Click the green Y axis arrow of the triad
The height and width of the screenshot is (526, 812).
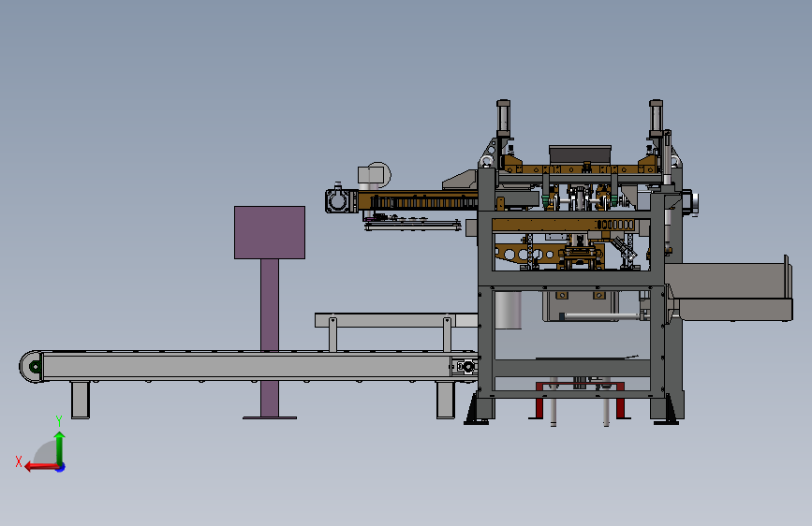click(60, 447)
